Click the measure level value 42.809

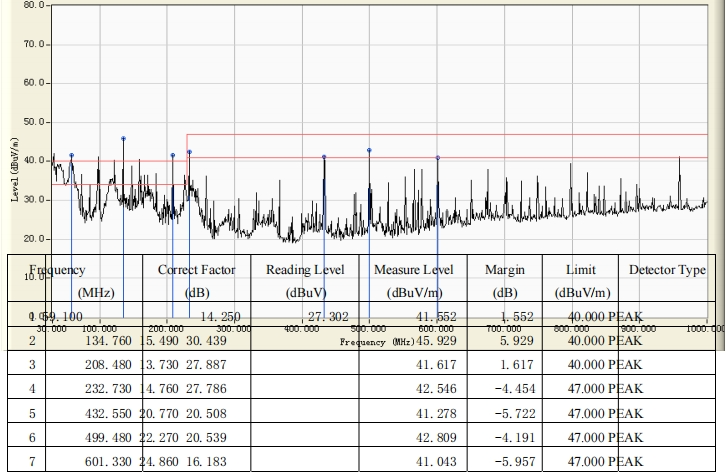pyautogui.click(x=436, y=438)
